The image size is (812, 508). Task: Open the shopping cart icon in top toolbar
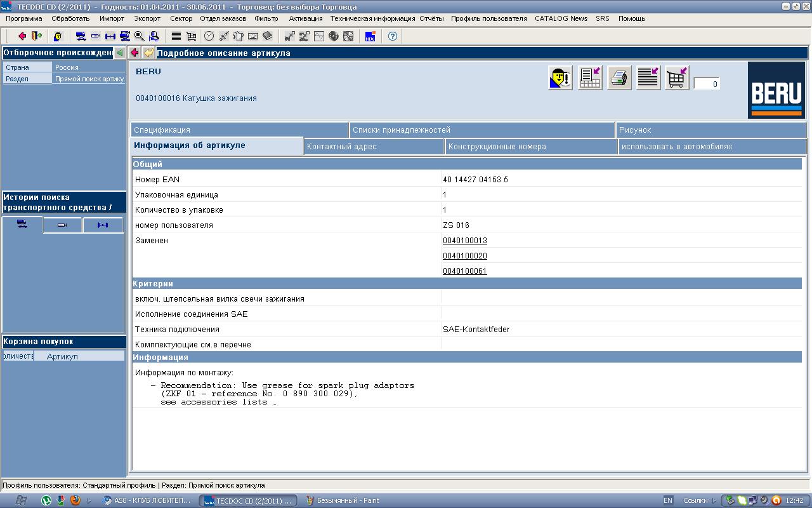191,36
